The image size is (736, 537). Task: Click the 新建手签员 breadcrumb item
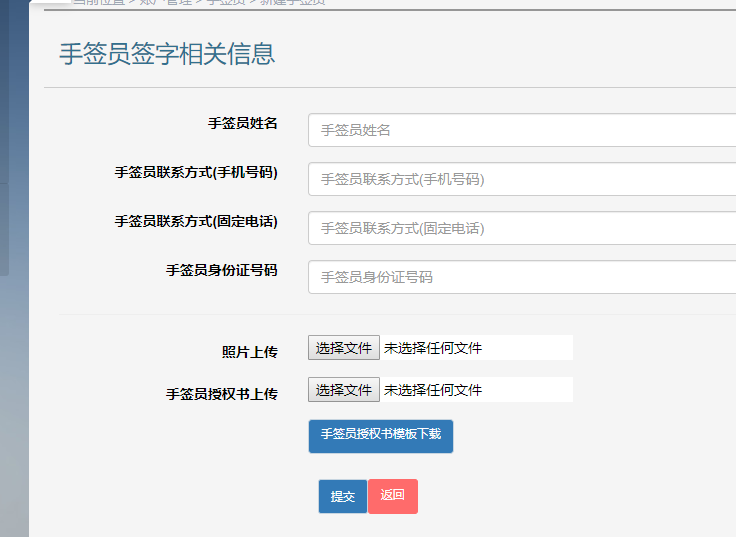coord(292,2)
